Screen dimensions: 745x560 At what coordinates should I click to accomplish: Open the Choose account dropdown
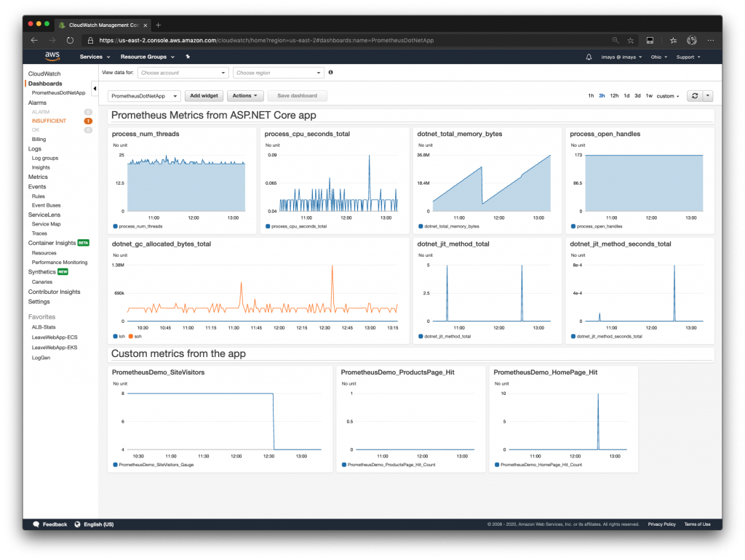pos(183,73)
